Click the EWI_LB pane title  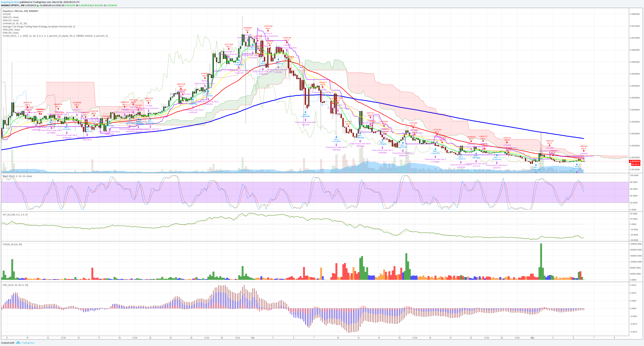tap(15, 285)
